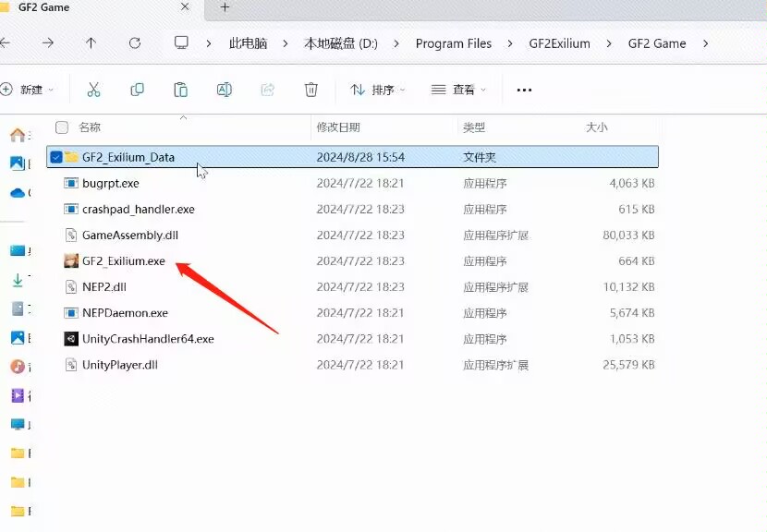The width and height of the screenshot is (767, 532).
Task: Click the UnityCrashHandler64.exe Unity icon
Action: click(71, 339)
